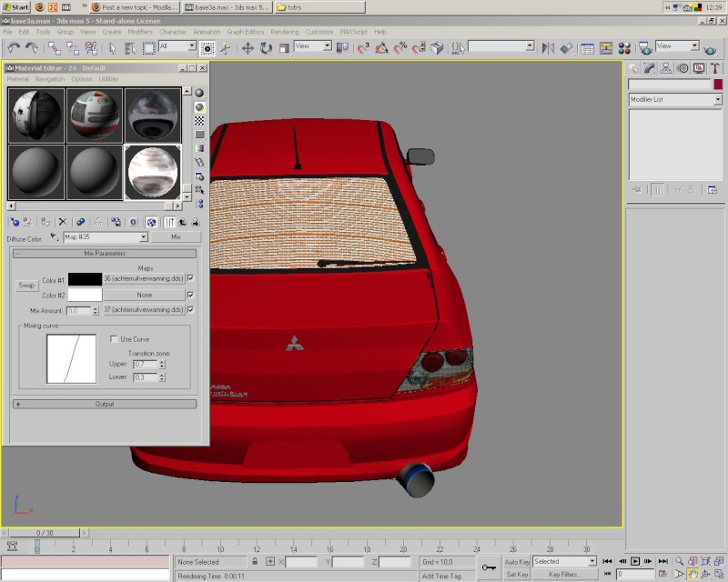This screenshot has width=728, height=582.
Task: Click the Swap colors button
Action: (26, 286)
